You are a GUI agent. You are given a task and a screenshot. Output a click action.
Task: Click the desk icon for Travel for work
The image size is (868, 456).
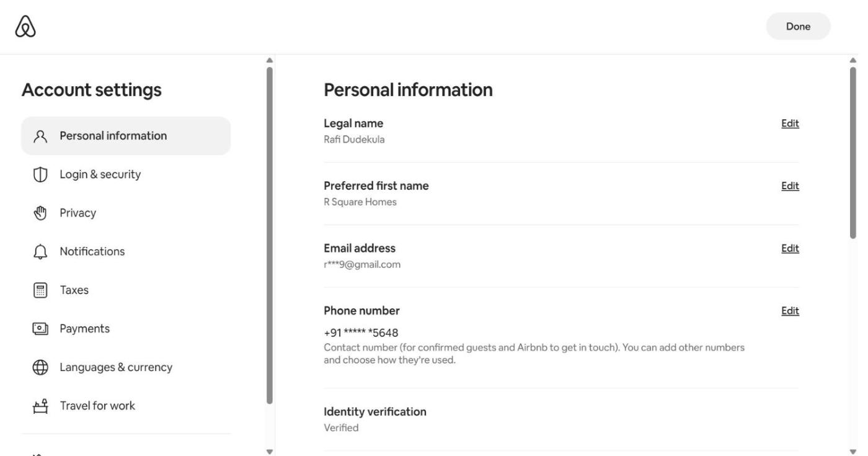[40, 406]
